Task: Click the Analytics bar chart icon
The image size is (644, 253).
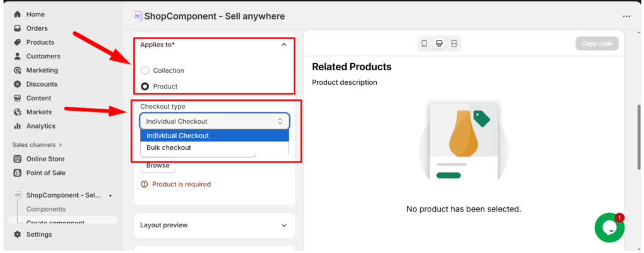Action: click(x=17, y=126)
